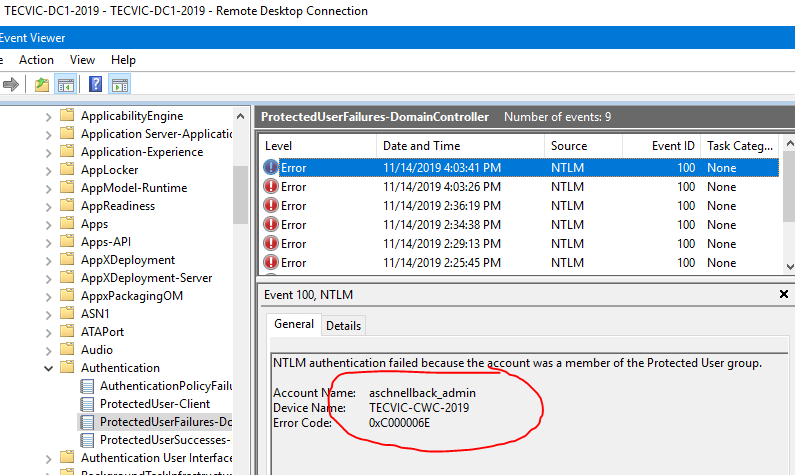Click the Authentication folder icon

point(67,367)
